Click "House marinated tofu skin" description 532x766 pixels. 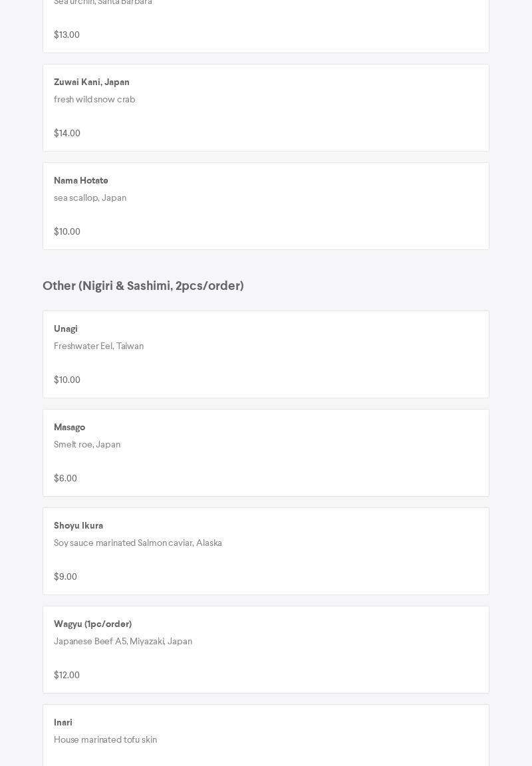(105, 740)
